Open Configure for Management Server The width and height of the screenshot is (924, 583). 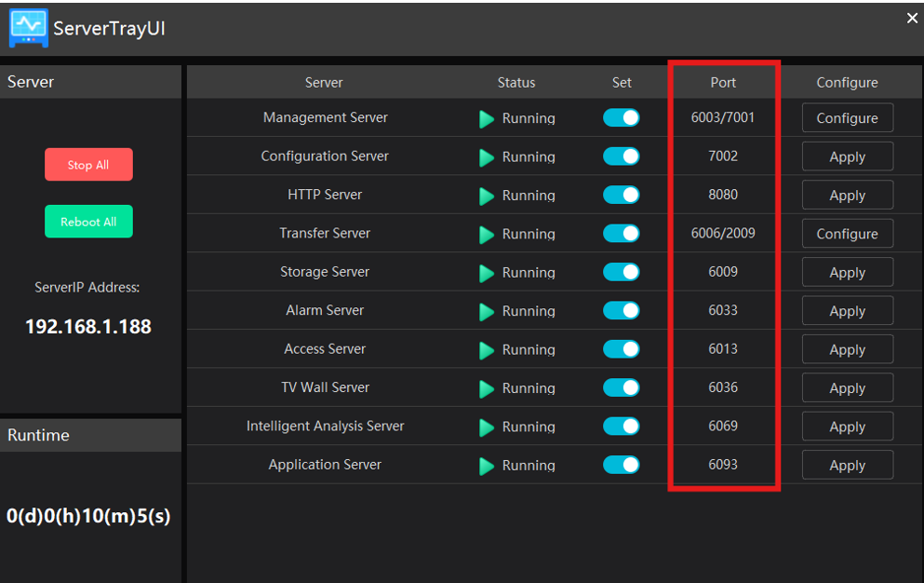[847, 118]
